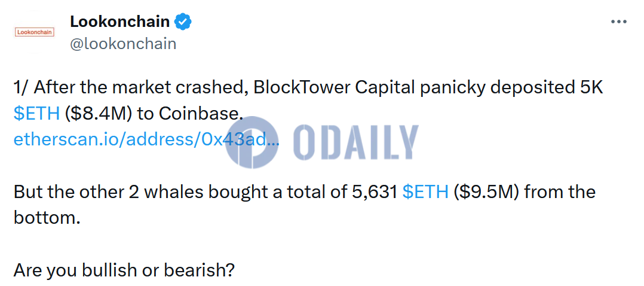Open the three-dot more options menu
The height and width of the screenshot is (286, 644).
pos(618,22)
